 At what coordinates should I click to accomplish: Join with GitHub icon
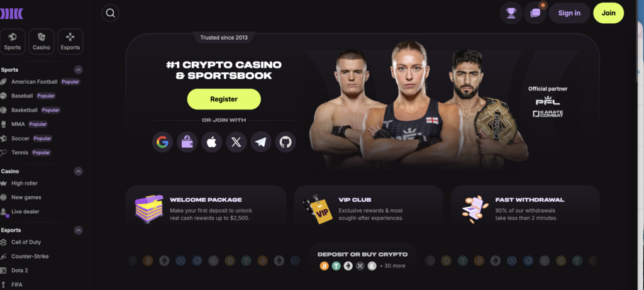[286, 142]
